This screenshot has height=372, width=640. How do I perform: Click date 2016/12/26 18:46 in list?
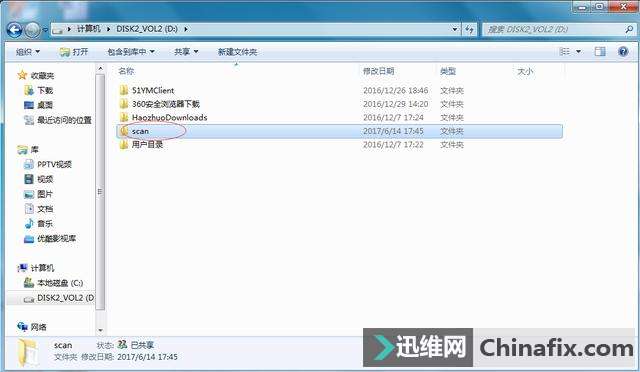[x=396, y=90]
